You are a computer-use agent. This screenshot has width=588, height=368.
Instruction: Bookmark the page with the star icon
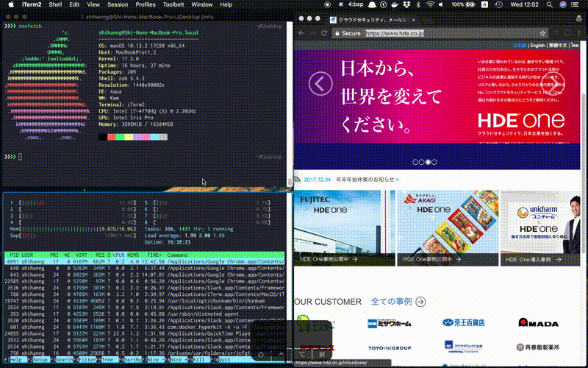[542, 33]
